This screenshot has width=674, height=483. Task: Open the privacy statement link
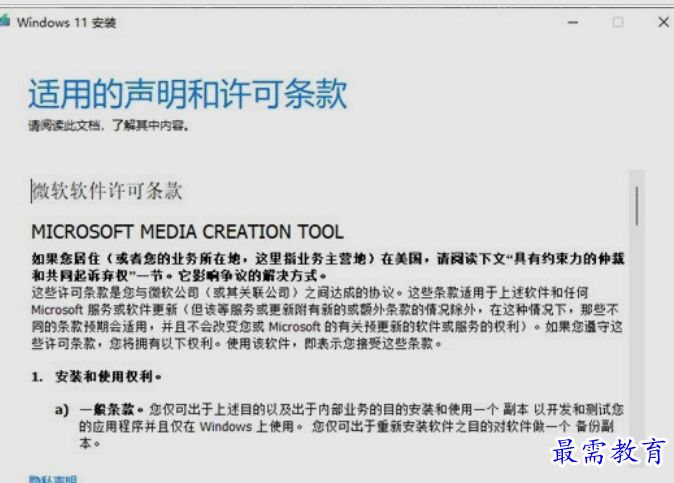click(x=53, y=480)
